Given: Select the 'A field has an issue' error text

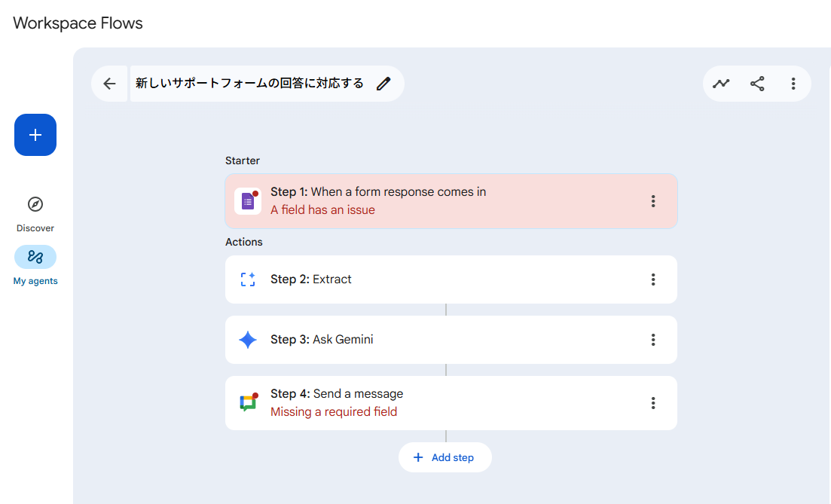Looking at the screenshot, I should [x=322, y=210].
